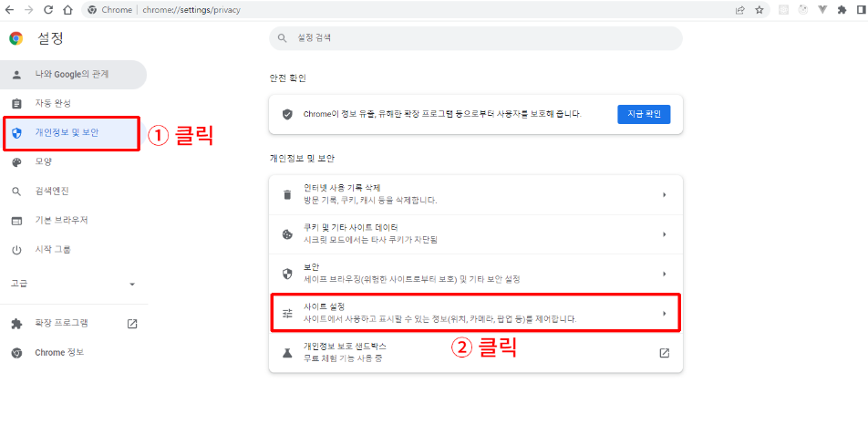Image resolution: width=868 pixels, height=425 pixels.
Task: Open arrow for 쿠키 및 기타 사이트 데이터
Action: (x=665, y=234)
